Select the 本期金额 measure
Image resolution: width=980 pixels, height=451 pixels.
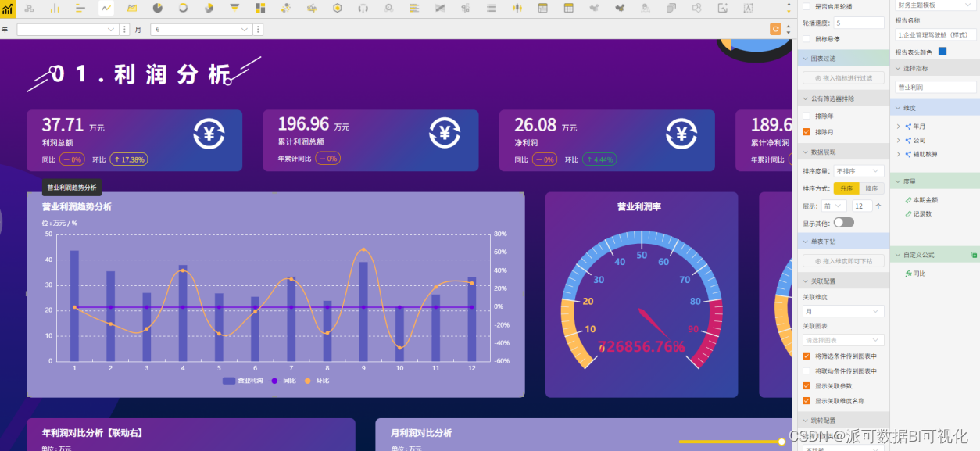[x=925, y=200]
